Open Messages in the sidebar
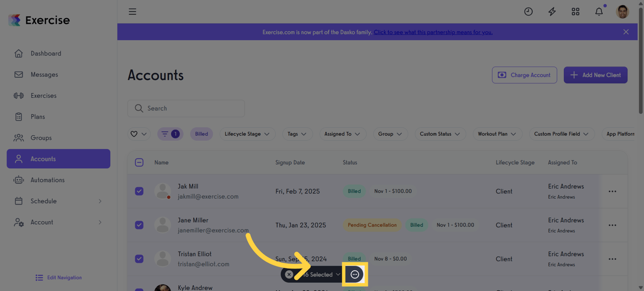The height and width of the screenshot is (291, 644). (x=58, y=74)
